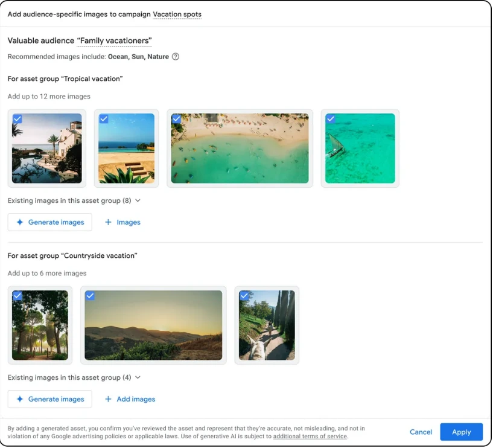Deselect the forest path image checkbox

17,296
